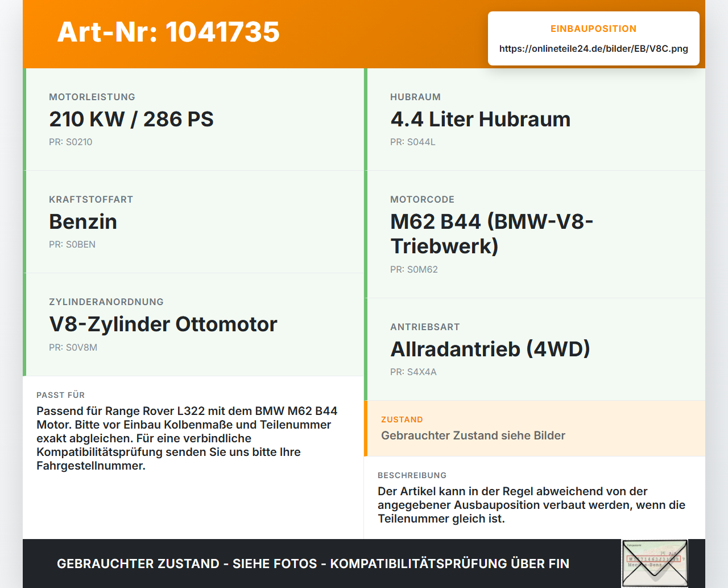Click the PR: S4X4A code
The height and width of the screenshot is (588, 728).
(413, 372)
